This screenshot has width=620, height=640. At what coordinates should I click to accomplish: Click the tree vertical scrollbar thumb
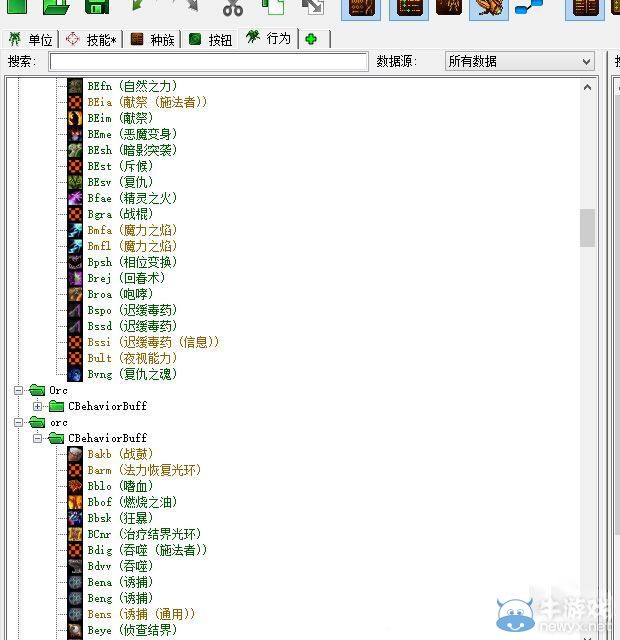point(587,228)
